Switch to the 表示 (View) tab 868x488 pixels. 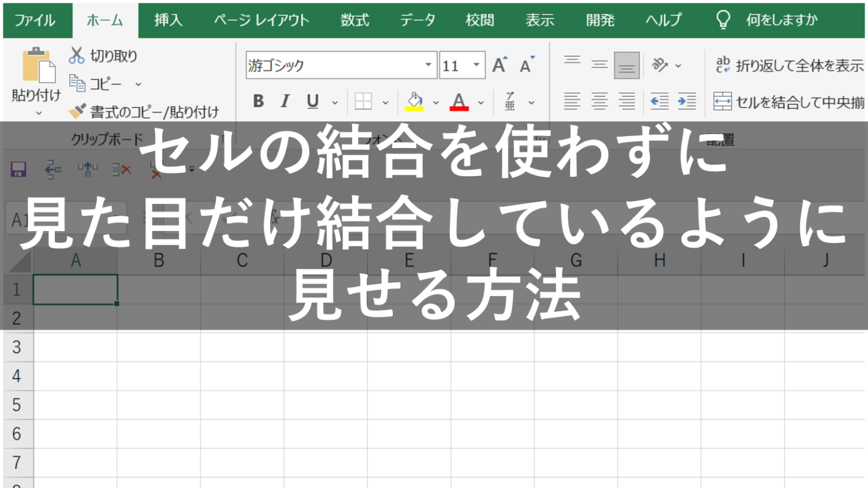pos(540,20)
